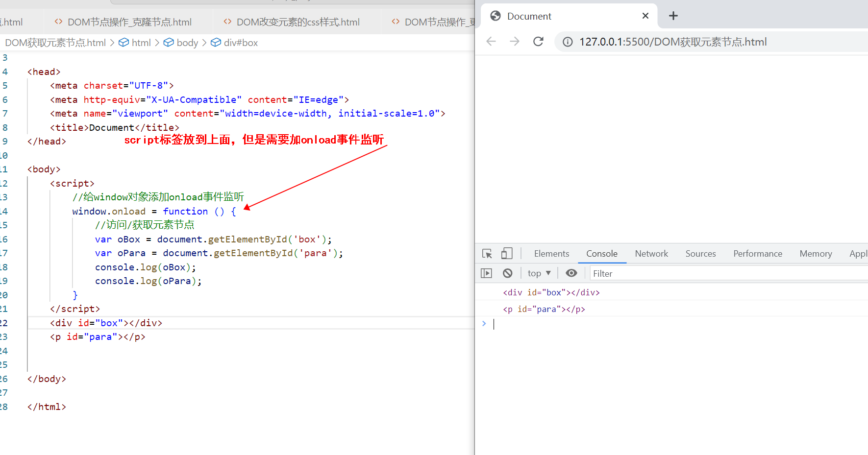Activate the DevTools inspect element picker icon

coord(487,254)
